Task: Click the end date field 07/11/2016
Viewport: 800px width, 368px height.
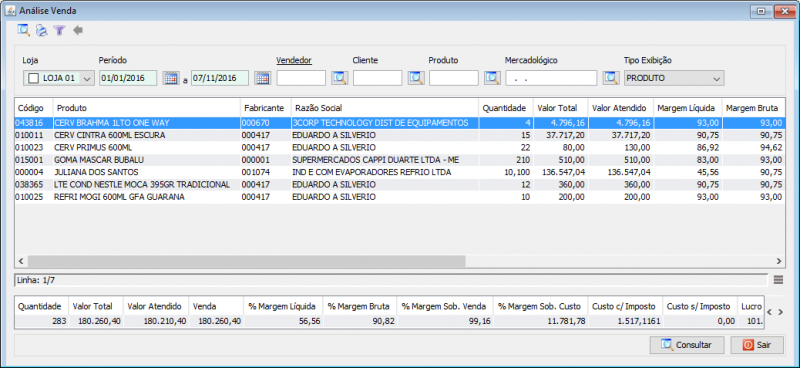Action: 220,78
